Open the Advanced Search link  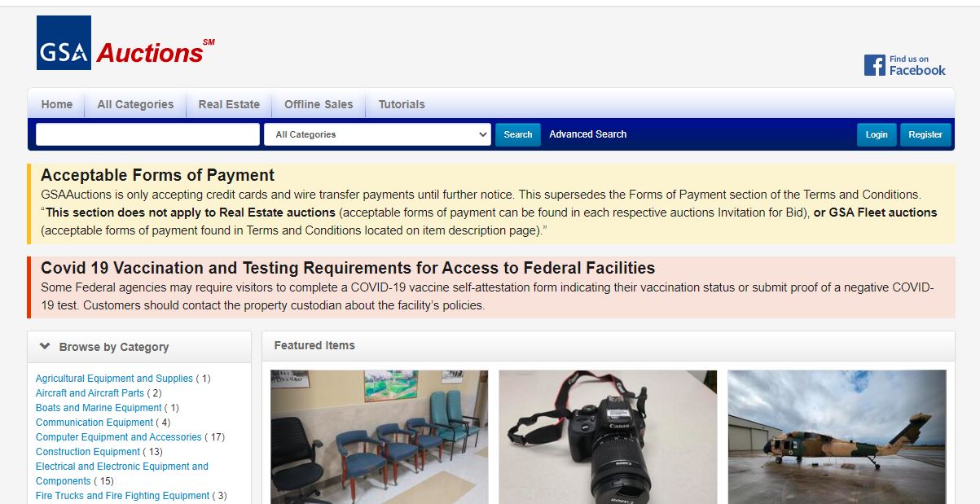coord(588,134)
